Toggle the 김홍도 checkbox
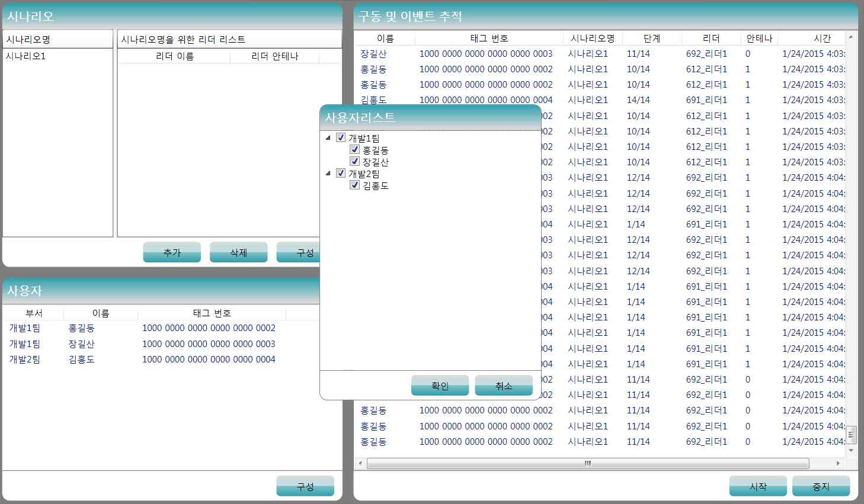 355,185
